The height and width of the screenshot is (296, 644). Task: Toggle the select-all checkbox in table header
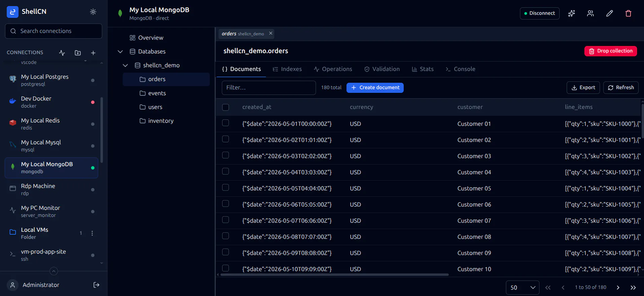[x=226, y=107]
